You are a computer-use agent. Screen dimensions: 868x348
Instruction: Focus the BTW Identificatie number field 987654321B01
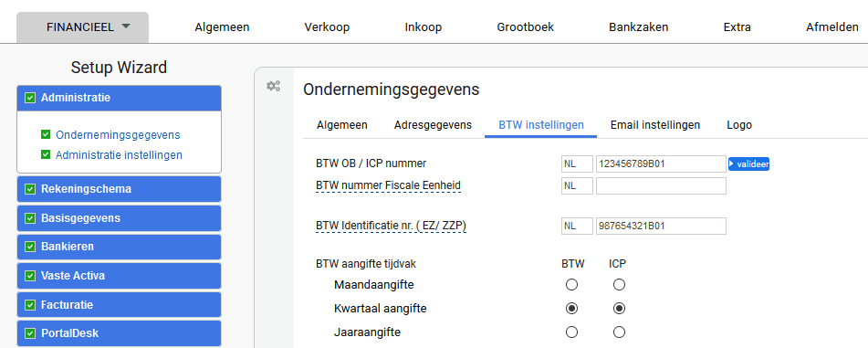coord(661,227)
